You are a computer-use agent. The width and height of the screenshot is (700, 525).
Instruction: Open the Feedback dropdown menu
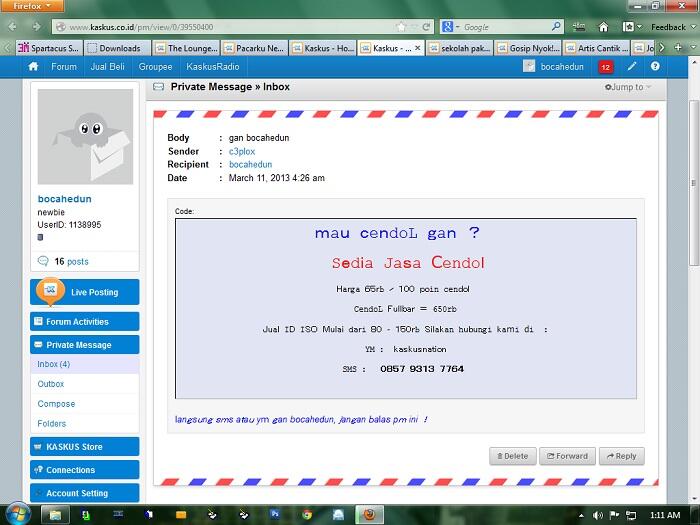(x=673, y=27)
